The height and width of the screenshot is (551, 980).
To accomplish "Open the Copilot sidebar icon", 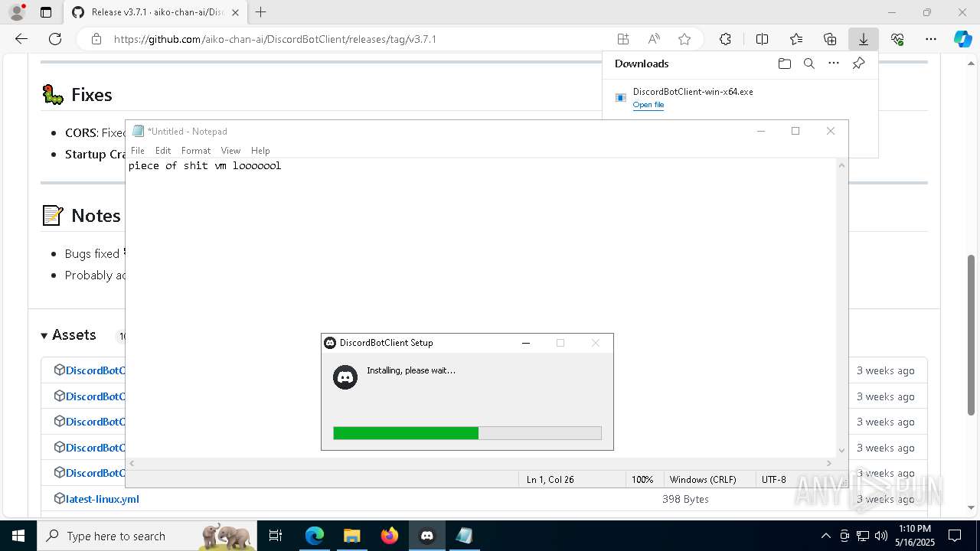I will tap(962, 39).
